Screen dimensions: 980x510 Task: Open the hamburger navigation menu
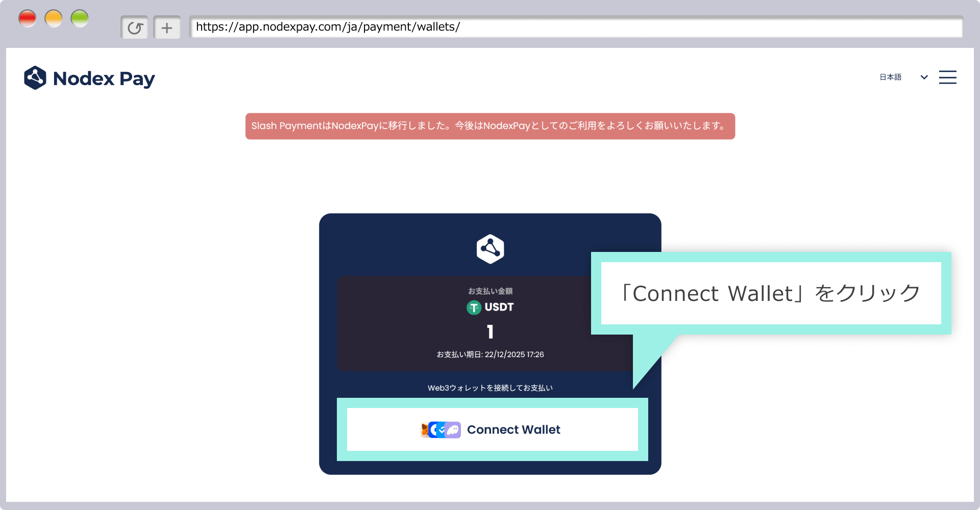coord(947,77)
